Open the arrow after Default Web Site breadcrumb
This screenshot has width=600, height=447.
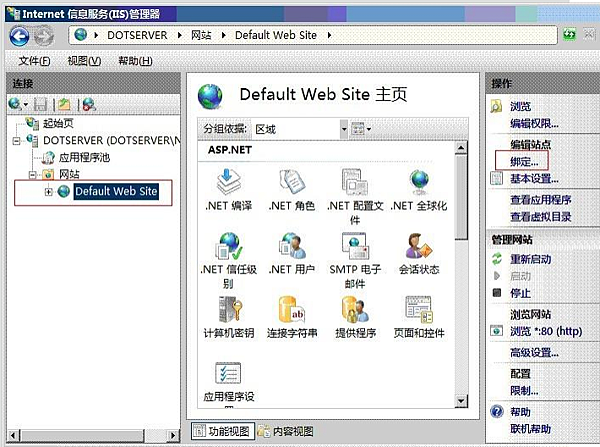pyautogui.click(x=329, y=35)
